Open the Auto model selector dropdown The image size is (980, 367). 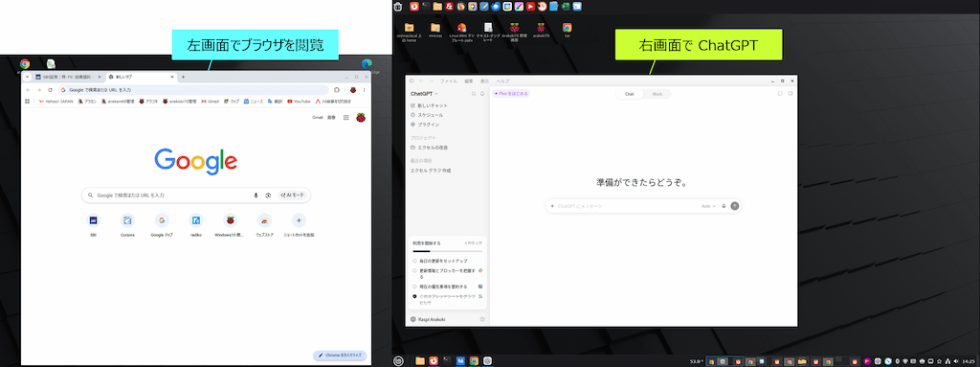click(708, 205)
